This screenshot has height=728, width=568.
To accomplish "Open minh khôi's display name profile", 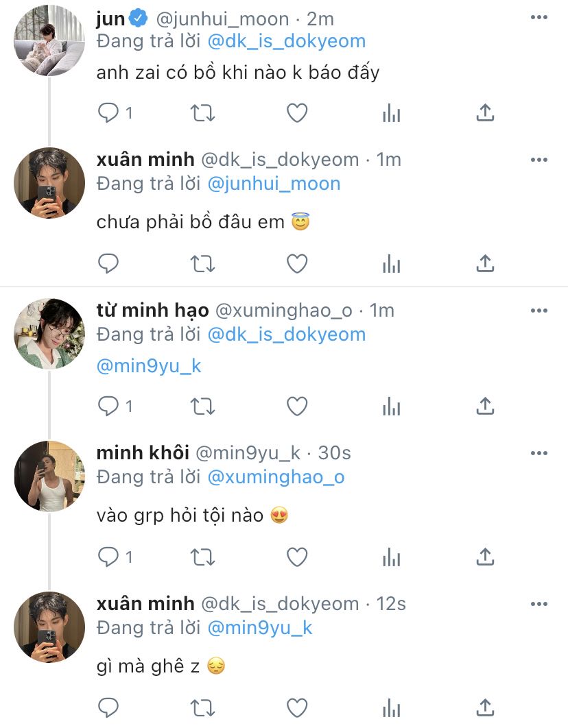I will coord(142,453).
